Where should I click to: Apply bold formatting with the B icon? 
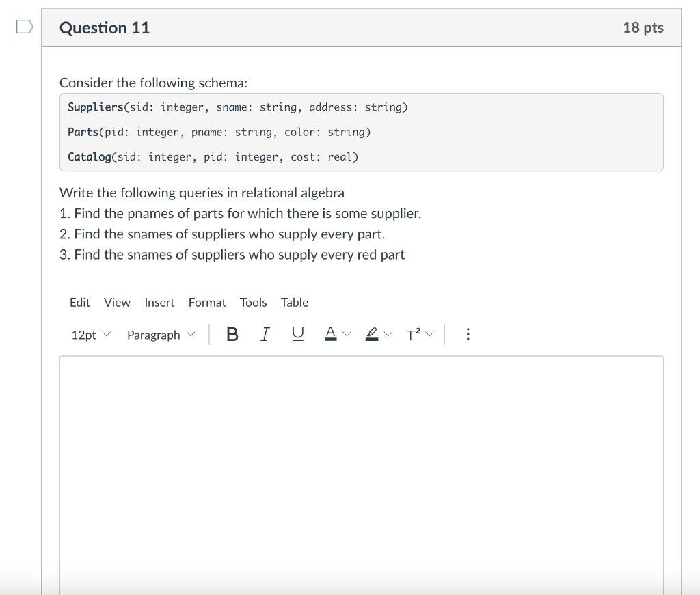tap(232, 334)
